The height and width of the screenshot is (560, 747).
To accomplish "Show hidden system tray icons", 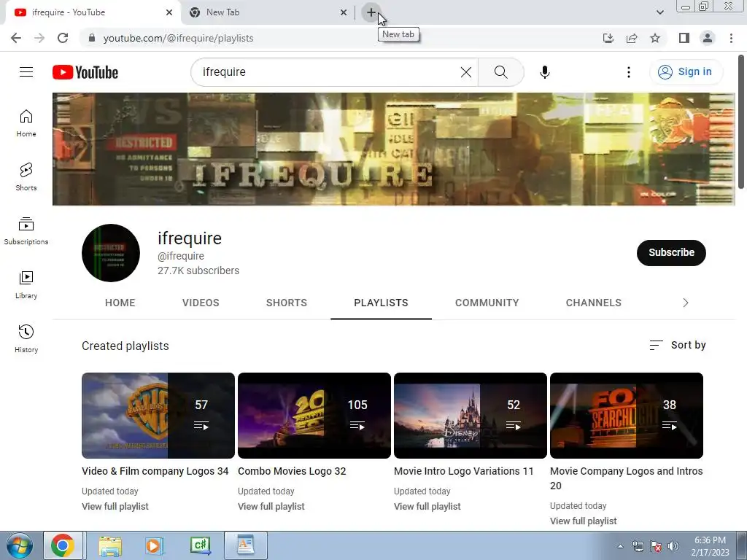I will [x=620, y=546].
